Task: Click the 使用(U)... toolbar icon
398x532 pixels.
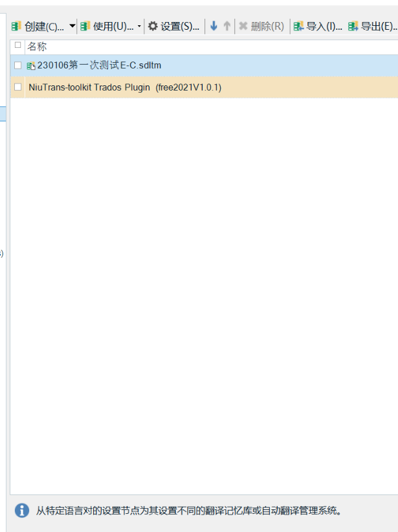Action: [85, 26]
